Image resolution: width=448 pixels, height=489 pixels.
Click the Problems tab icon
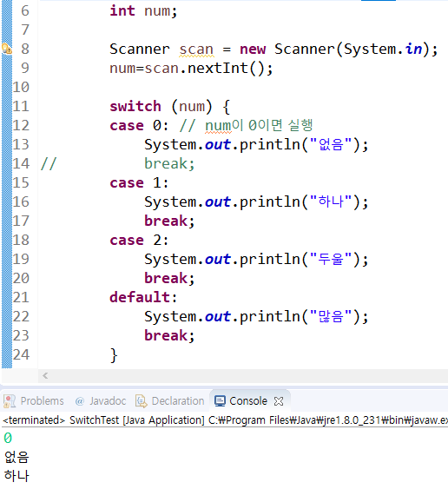pyautogui.click(x=10, y=401)
